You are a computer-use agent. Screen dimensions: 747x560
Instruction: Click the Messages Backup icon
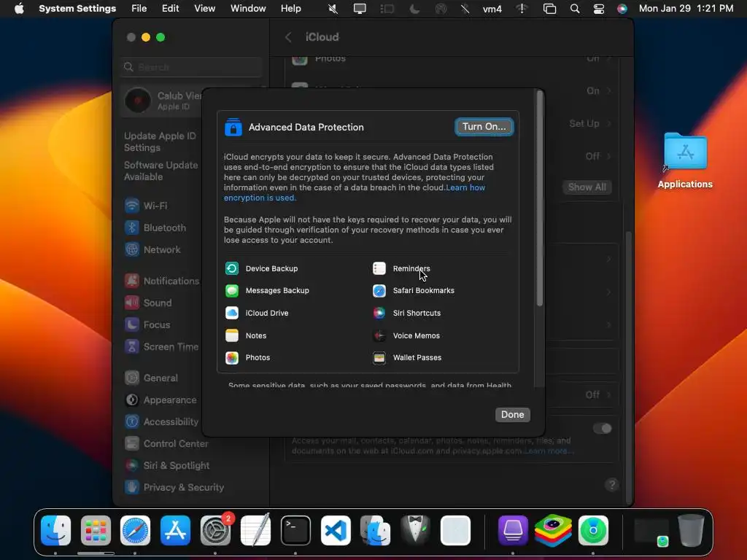[x=232, y=290]
